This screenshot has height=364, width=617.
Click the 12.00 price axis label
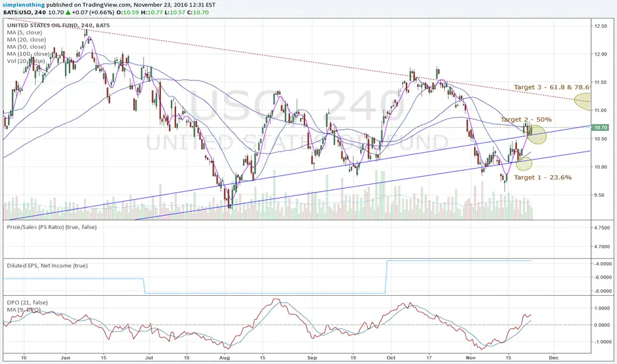coord(600,54)
